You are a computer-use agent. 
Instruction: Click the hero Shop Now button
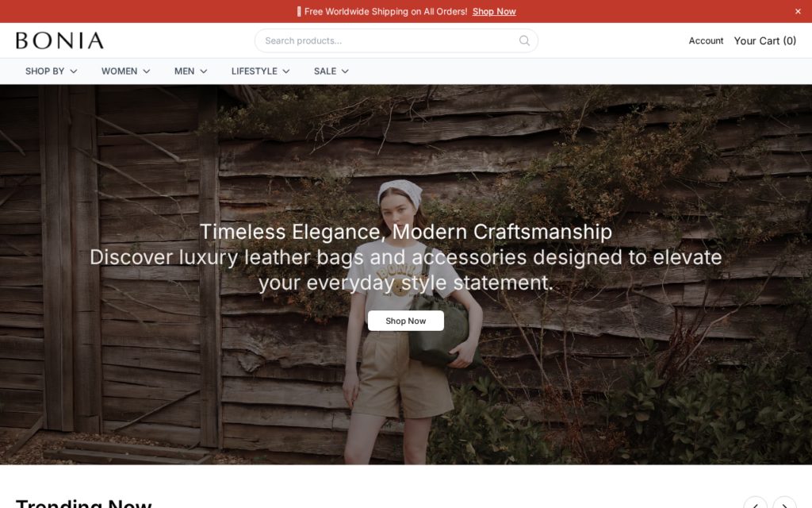(x=405, y=321)
